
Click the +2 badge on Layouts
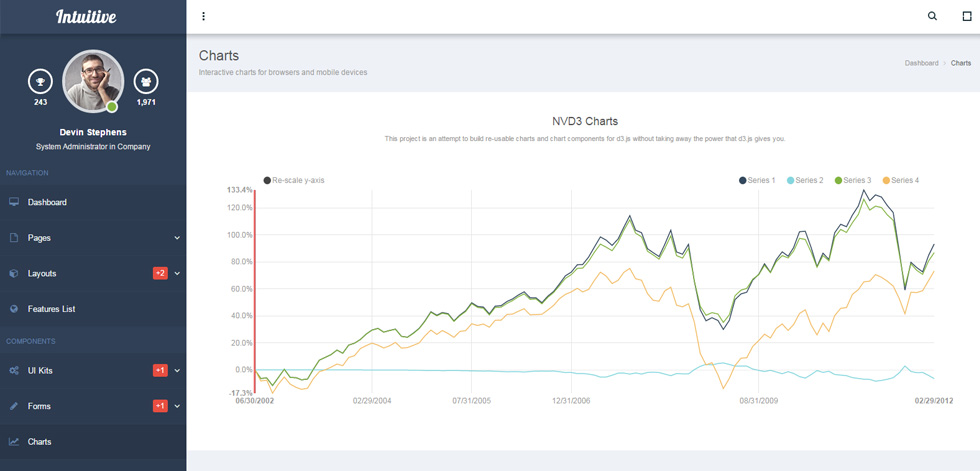(160, 273)
